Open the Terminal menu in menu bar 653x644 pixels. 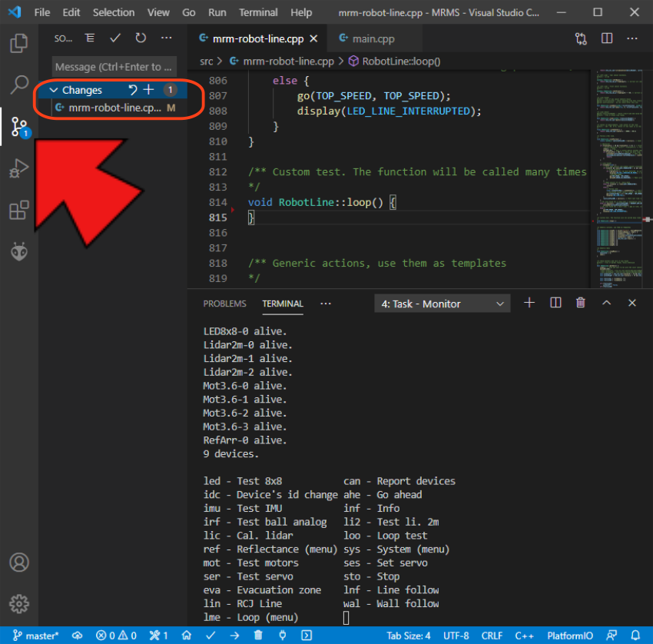[x=258, y=12]
